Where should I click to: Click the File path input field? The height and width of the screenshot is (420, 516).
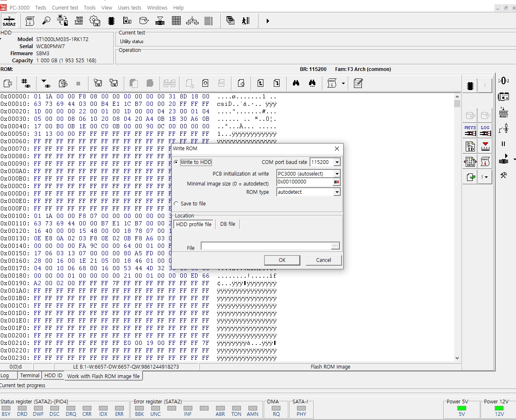[266, 246]
